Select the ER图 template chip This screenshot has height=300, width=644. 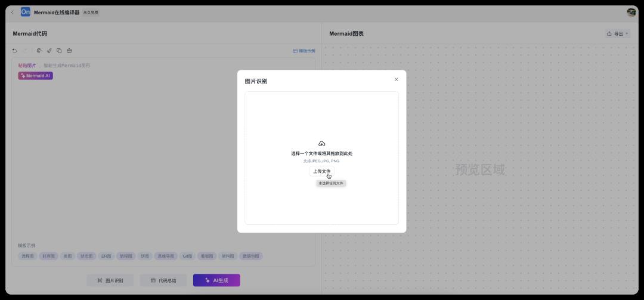point(106,256)
